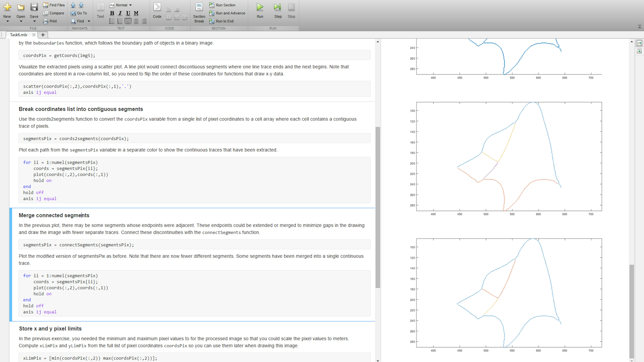Click the Step button

coord(278,11)
